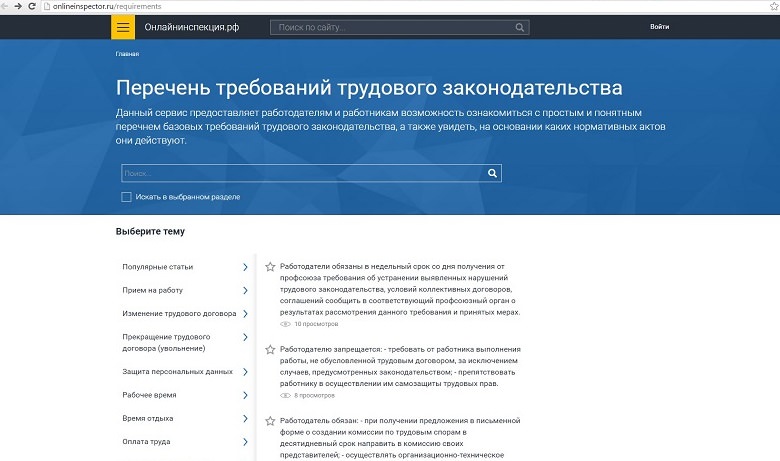Viewport: 780px width, 461px height.
Task: Click the 'Войти' login link
Action: [659, 27]
